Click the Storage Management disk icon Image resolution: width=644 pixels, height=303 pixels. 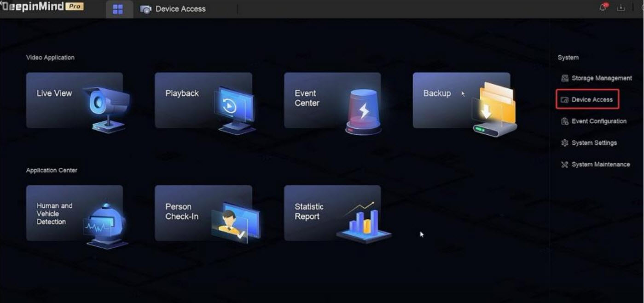[565, 78]
